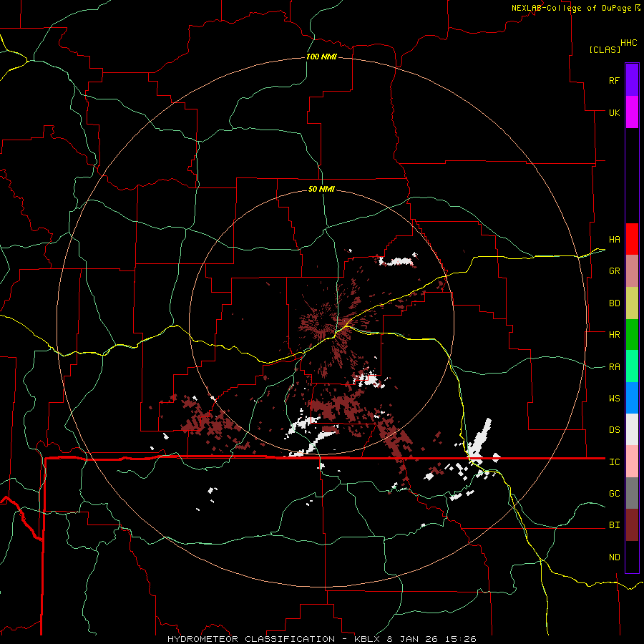The height and width of the screenshot is (644, 644).
Task: Click the "ND" legend label
Action: pyautogui.click(x=614, y=557)
